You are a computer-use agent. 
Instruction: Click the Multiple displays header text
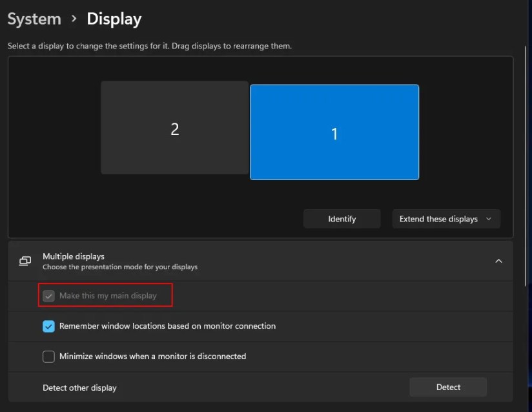[74, 256]
